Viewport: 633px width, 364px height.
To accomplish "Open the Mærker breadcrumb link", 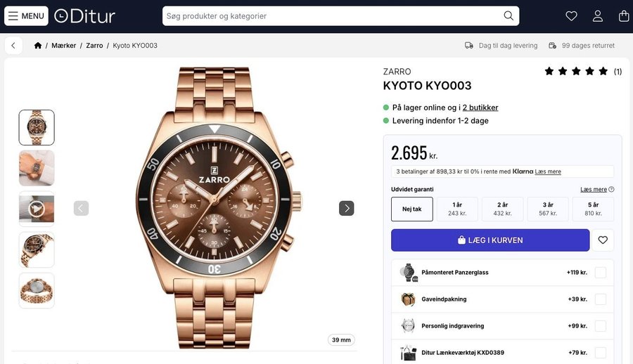I will (63, 46).
